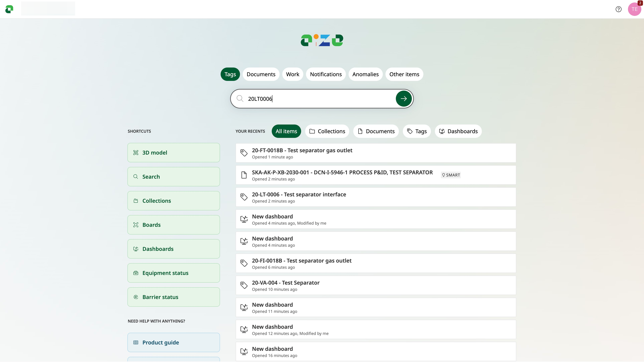Viewport: 644px width, 362px height.
Task: Click tag icon beside 20-FT-0018B entry
Action: [244, 153]
